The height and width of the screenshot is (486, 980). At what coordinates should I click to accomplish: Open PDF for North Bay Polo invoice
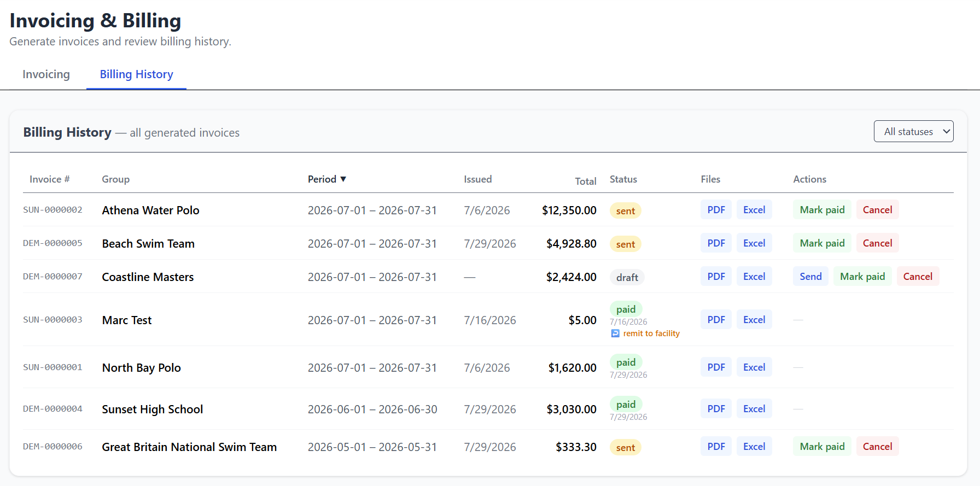tap(716, 367)
